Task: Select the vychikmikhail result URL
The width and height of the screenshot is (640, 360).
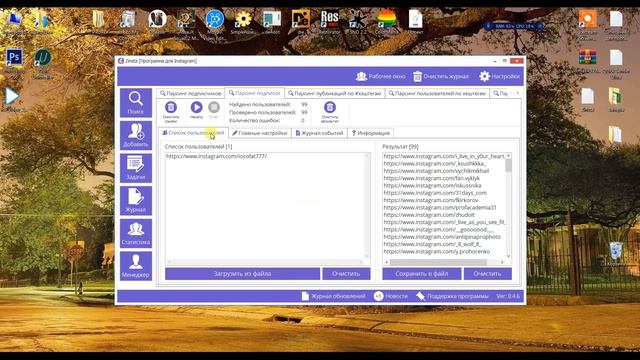Action: coord(436,171)
